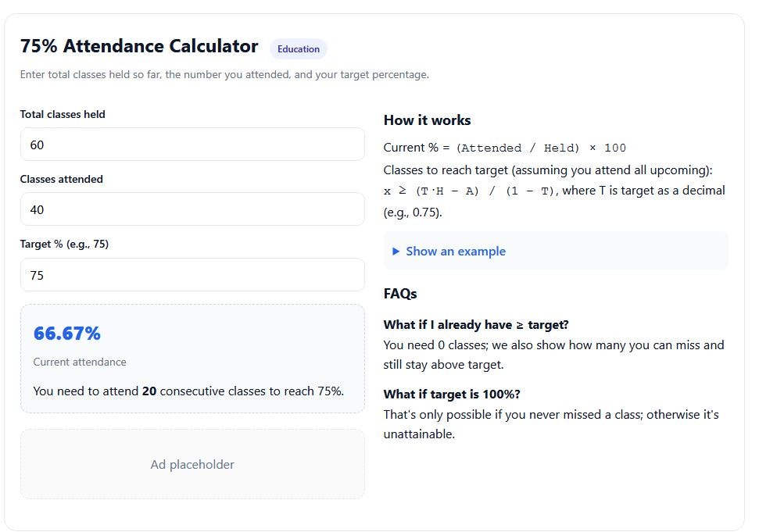Screen dimensions: 759x532
Task: Click the Education badge next to the title
Action: [298, 48]
